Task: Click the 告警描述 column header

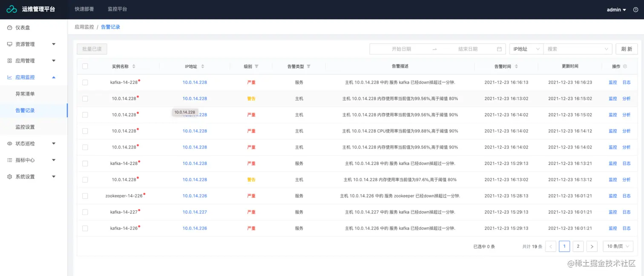Action: point(400,67)
